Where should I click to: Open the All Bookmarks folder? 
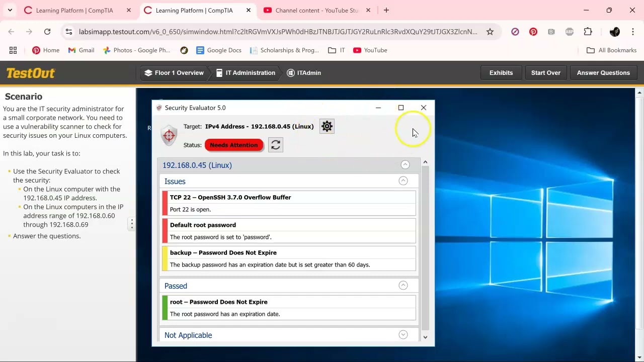[612, 50]
